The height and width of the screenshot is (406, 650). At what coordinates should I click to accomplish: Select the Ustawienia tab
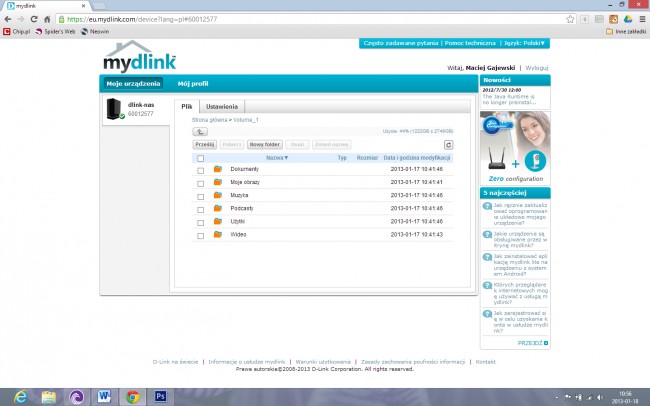point(222,107)
